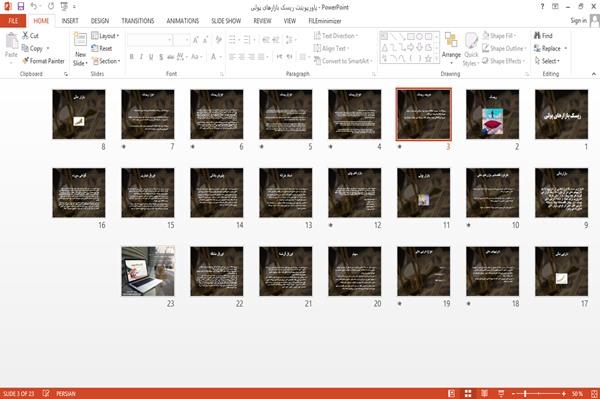Click the New Slide button
Screen dimensions: 600x399
point(80,49)
